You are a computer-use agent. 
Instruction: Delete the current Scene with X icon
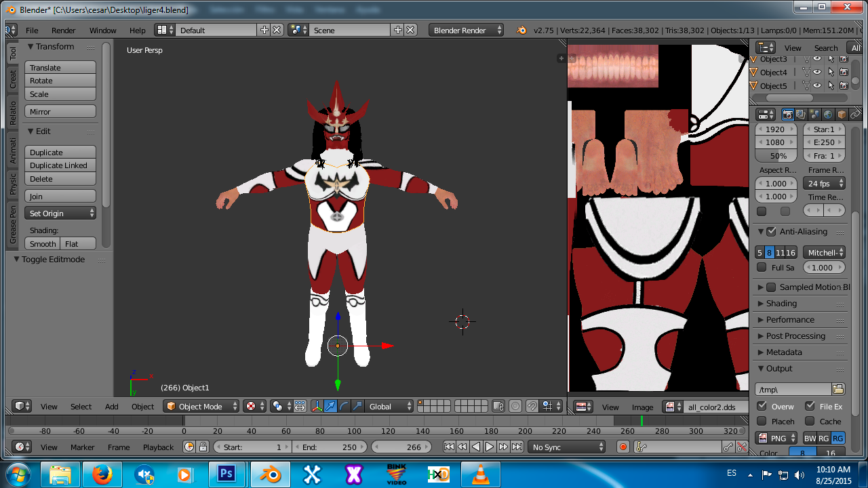(x=410, y=30)
